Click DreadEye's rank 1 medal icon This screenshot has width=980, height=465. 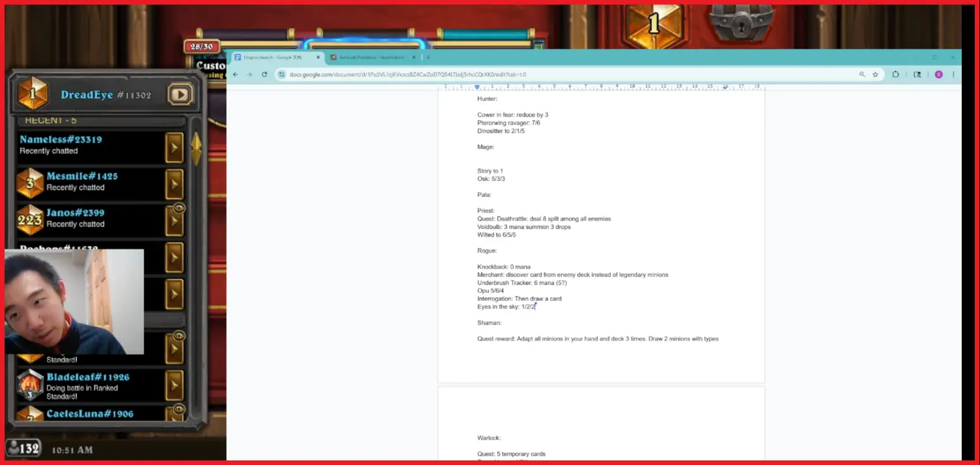[32, 94]
